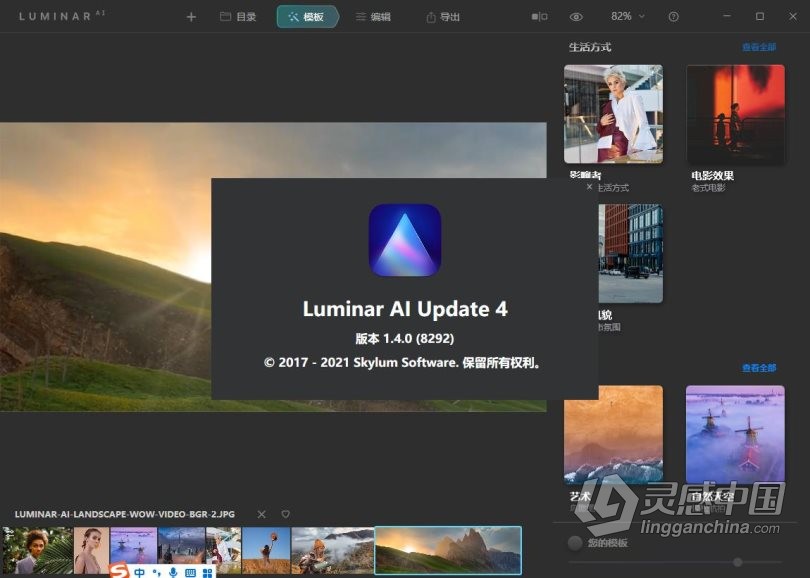810x578 pixels.
Task: Go to the 编辑 edit tab
Action: point(373,17)
